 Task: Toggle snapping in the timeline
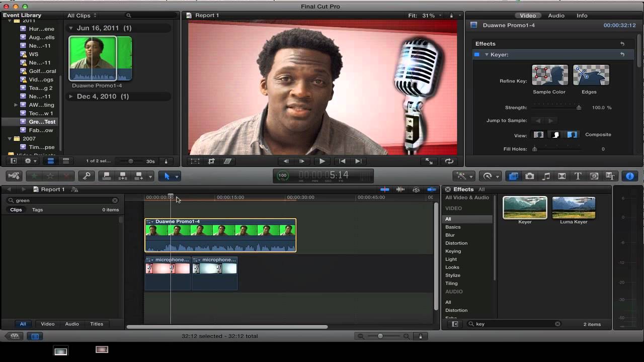[432, 190]
